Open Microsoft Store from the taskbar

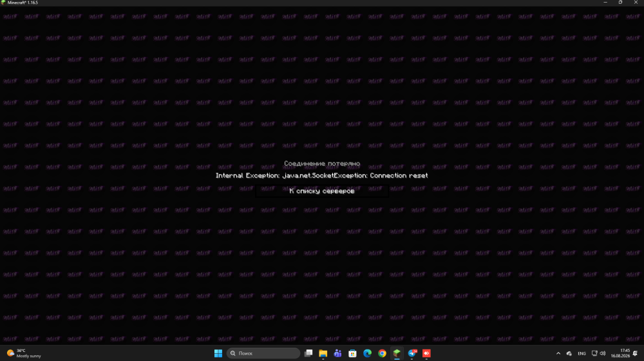(352, 353)
